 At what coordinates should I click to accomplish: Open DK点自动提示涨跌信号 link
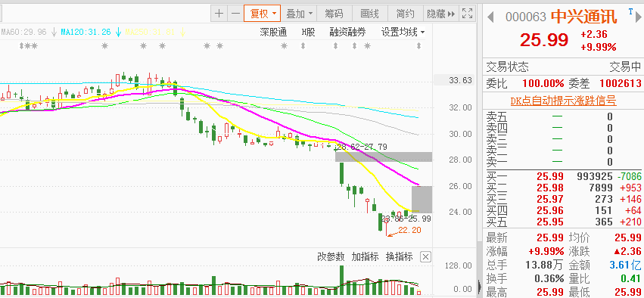563,101
